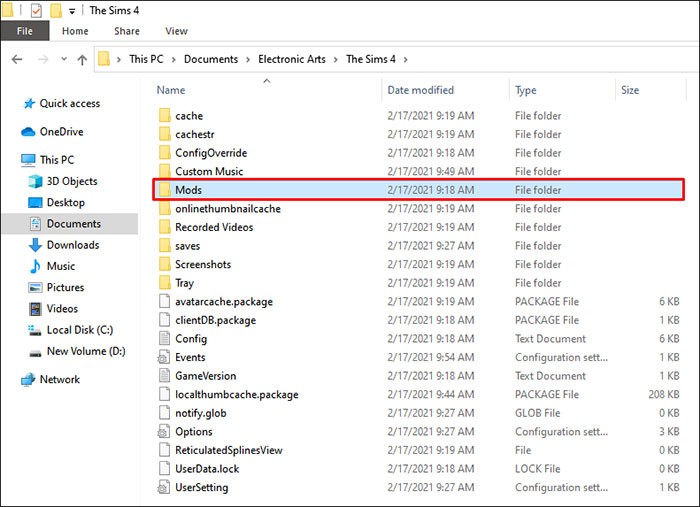
Task: Select the OneDrive cloud icon
Action: click(x=27, y=131)
